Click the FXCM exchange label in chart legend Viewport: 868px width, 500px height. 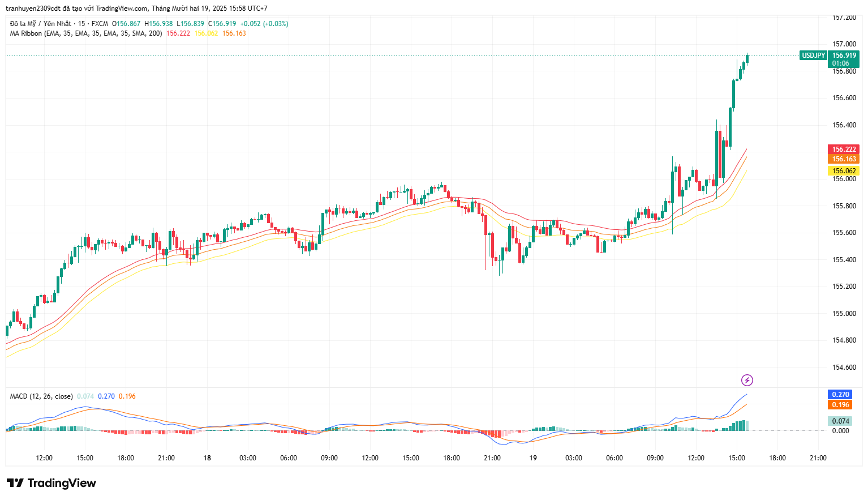100,24
